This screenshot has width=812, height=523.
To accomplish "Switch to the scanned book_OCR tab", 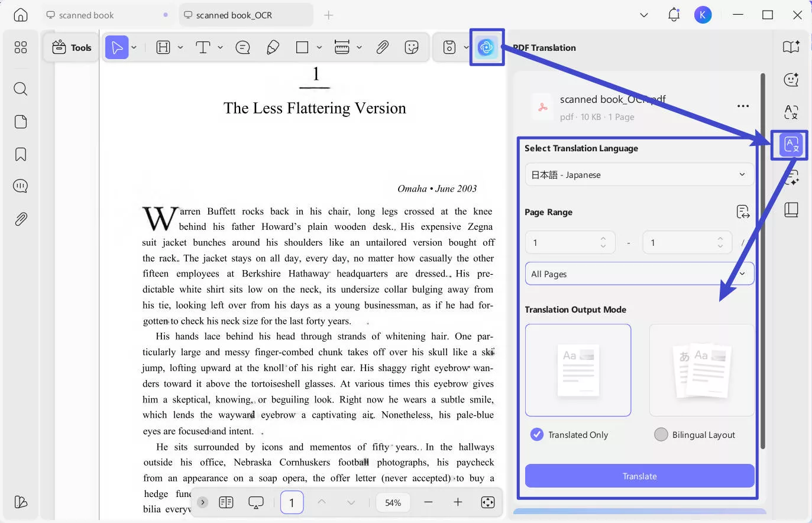I will 245,15.
